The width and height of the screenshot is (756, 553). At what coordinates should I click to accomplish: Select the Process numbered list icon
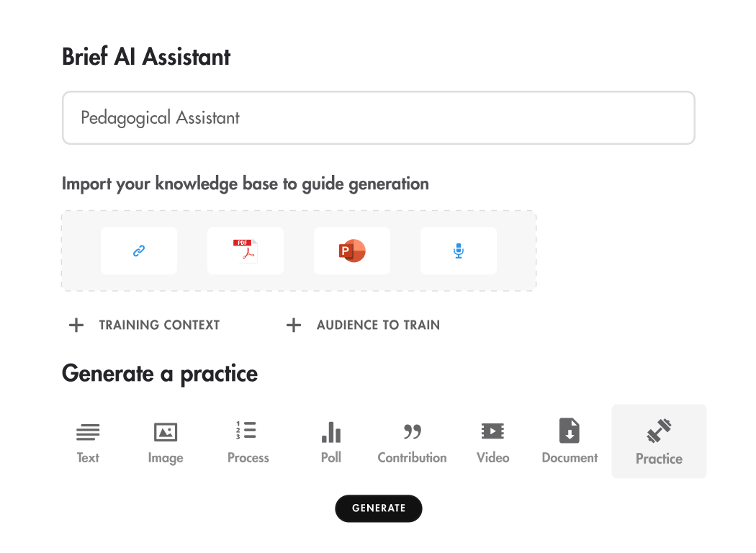point(247,431)
